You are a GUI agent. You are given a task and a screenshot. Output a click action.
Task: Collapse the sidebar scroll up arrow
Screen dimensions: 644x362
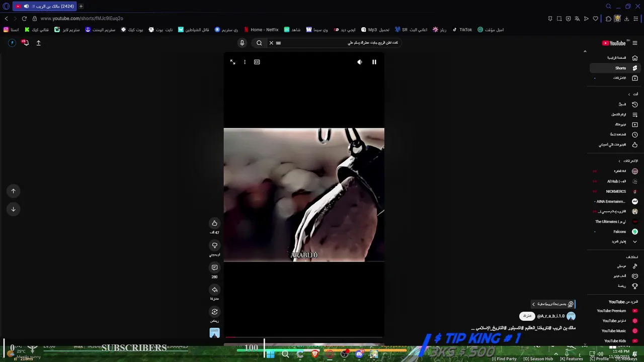pos(585,51)
